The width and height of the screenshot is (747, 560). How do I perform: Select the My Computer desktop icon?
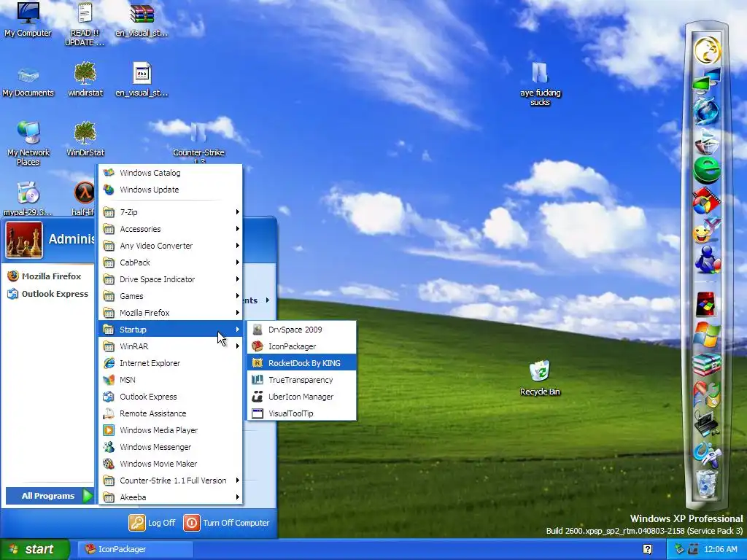pos(28,19)
